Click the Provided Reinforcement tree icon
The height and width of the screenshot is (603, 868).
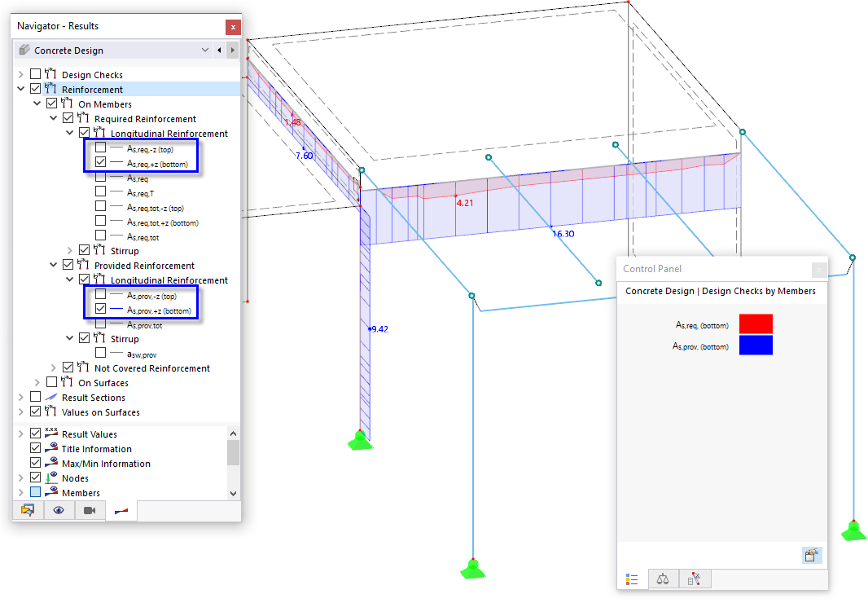tap(84, 265)
